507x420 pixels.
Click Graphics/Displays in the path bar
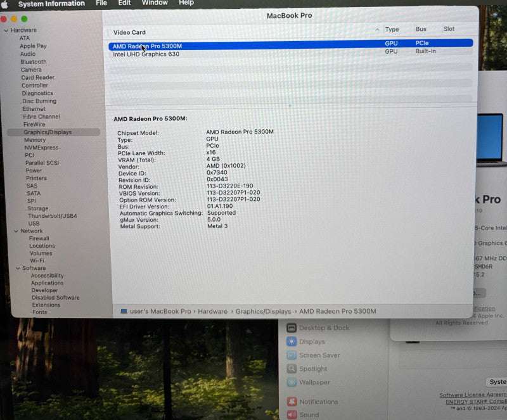click(263, 312)
